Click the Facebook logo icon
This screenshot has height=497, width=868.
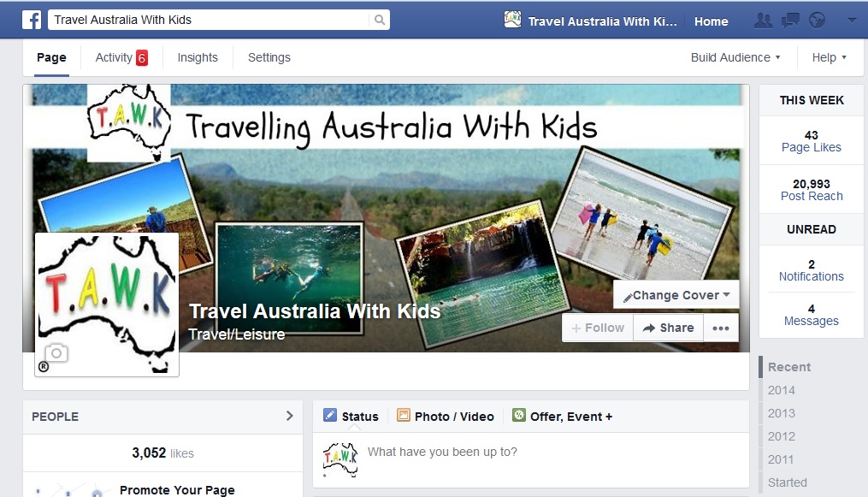[x=32, y=20]
